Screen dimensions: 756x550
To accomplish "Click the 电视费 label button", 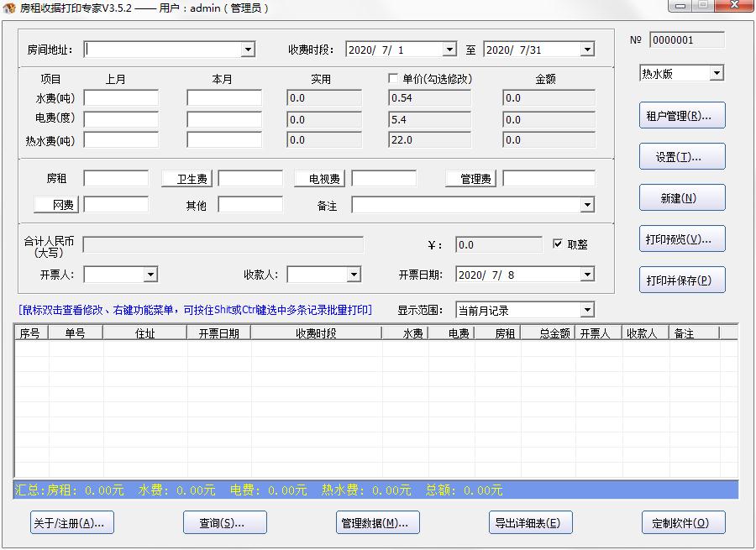I will pos(320,179).
